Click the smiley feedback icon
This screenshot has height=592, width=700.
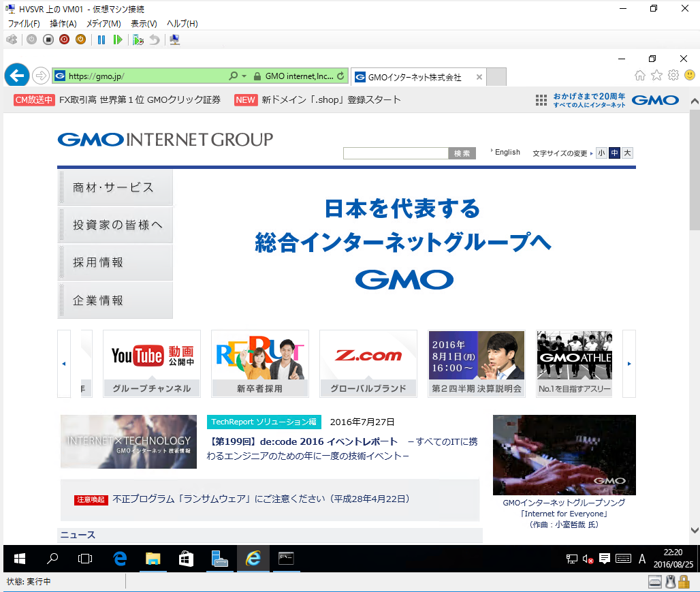tap(690, 75)
